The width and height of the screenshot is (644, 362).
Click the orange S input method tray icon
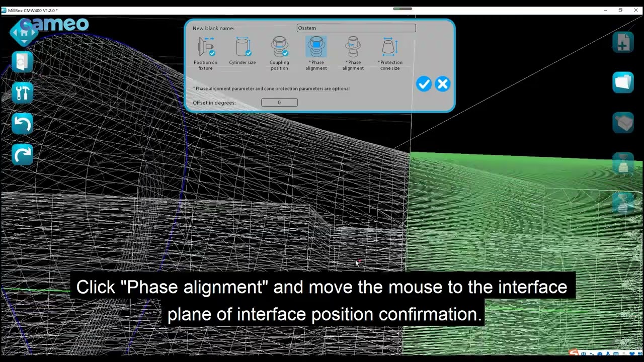[x=574, y=353]
